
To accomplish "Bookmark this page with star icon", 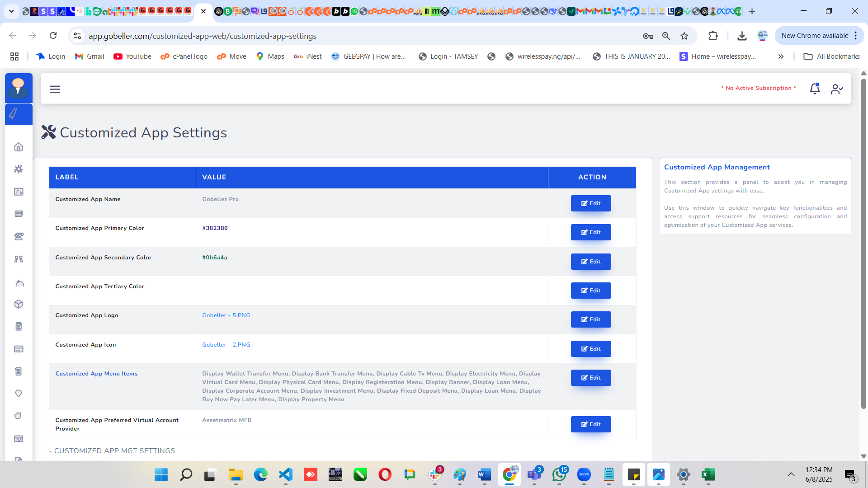I will pos(684,36).
